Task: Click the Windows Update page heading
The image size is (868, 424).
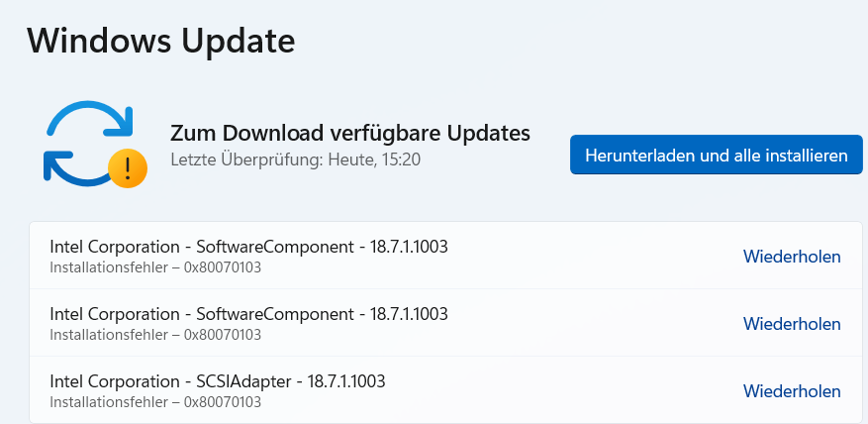Action: [161, 41]
